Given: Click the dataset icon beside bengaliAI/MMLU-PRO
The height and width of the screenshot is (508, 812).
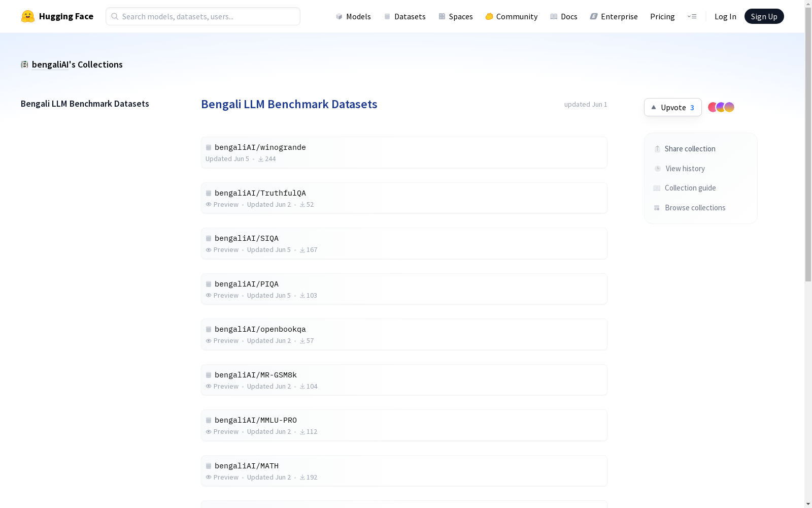Looking at the screenshot, I should [x=209, y=420].
